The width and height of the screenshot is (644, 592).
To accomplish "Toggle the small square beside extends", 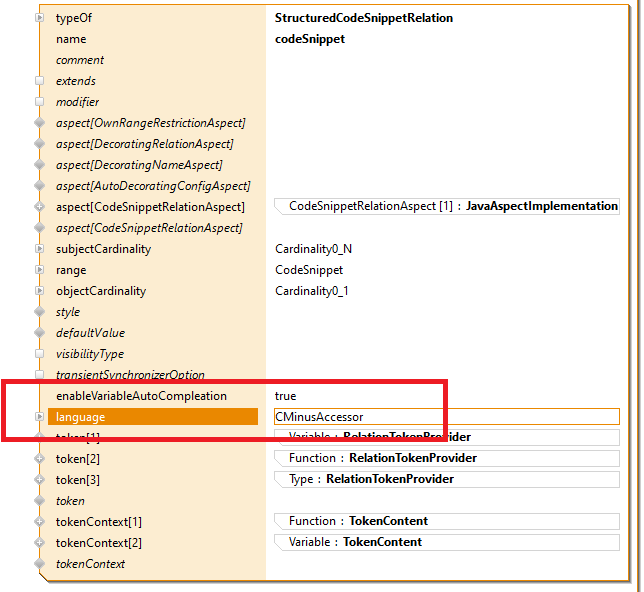I will pos(39,81).
